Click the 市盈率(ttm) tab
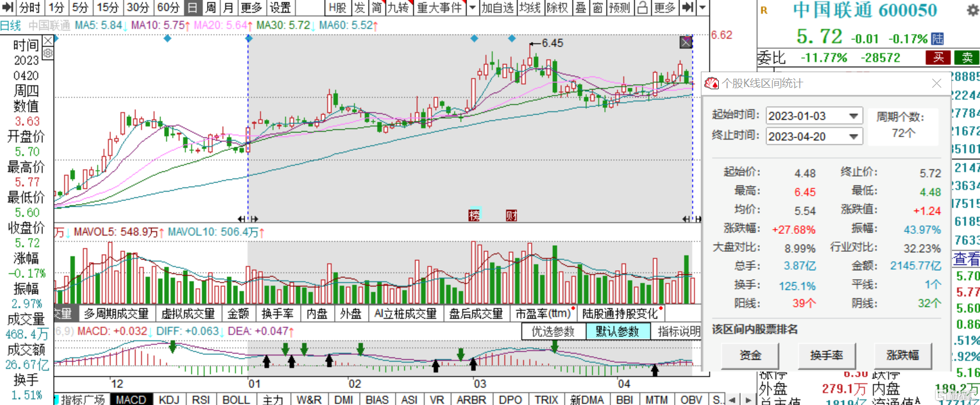Image resolution: width=980 pixels, height=405 pixels. (x=543, y=314)
